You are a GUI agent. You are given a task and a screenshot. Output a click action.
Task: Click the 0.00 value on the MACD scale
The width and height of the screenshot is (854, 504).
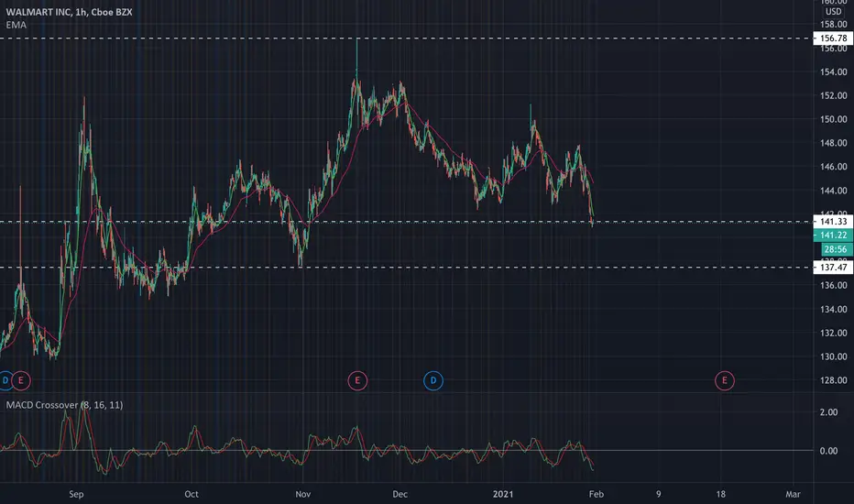click(x=828, y=451)
